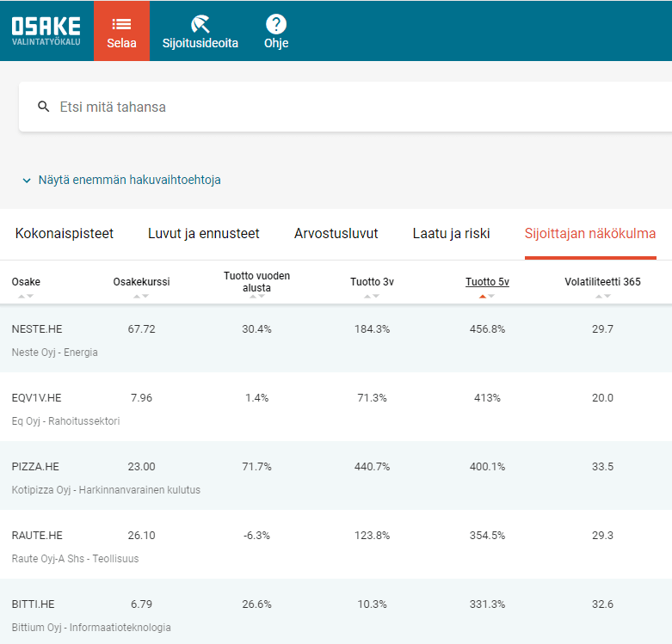
Task: Click the chevron beside Näytä enemmän hakuvaihtoehtoja
Action: click(x=27, y=181)
